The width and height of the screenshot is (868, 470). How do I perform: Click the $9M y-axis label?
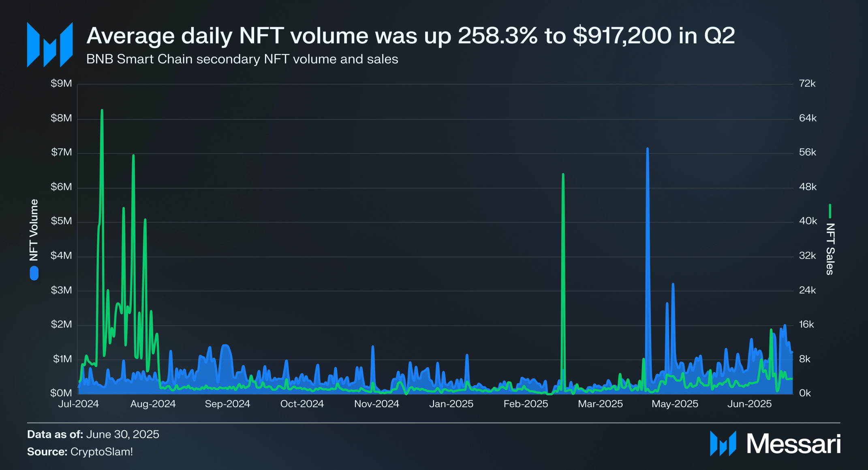point(61,83)
